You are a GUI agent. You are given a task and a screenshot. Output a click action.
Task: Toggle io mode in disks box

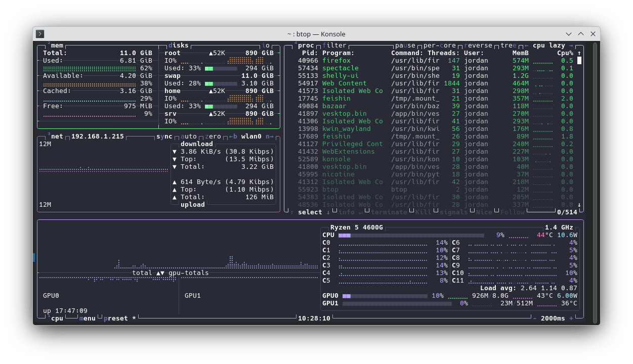click(x=266, y=45)
